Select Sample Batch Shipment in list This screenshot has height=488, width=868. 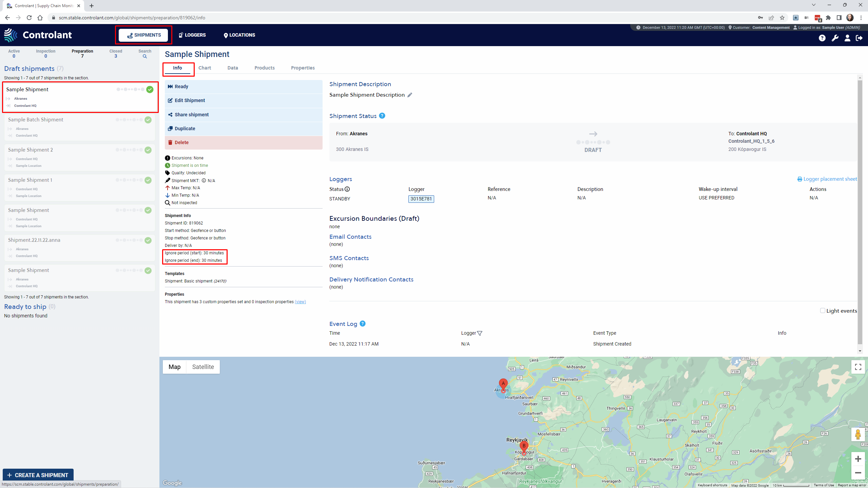(79, 127)
